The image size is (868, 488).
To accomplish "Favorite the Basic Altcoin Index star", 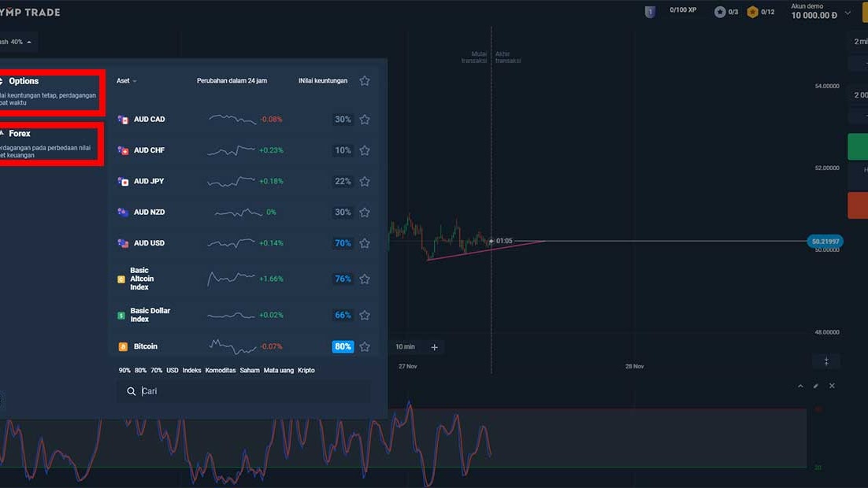I will pos(364,279).
